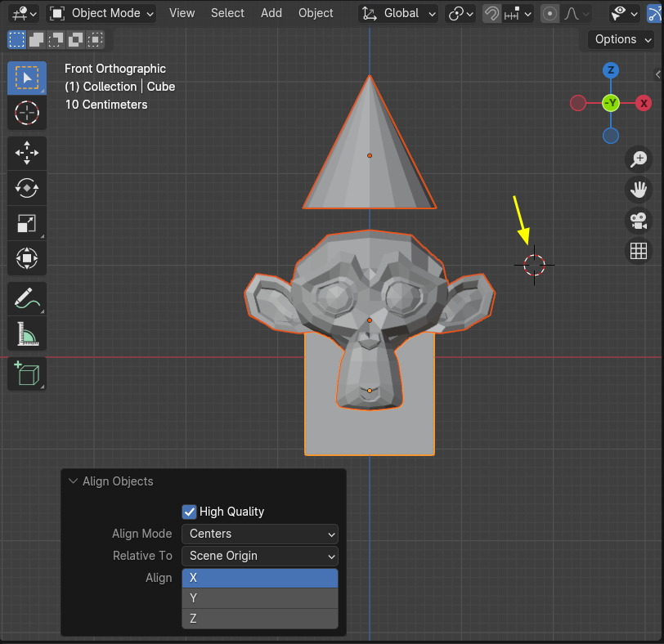Open the View menu
The image size is (664, 644).
pos(182,14)
